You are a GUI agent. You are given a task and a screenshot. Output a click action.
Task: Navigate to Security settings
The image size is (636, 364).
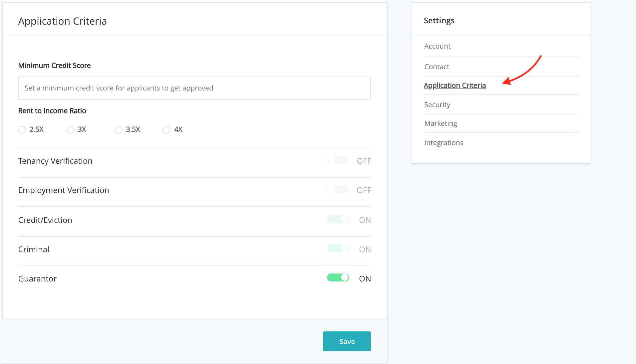[437, 105]
